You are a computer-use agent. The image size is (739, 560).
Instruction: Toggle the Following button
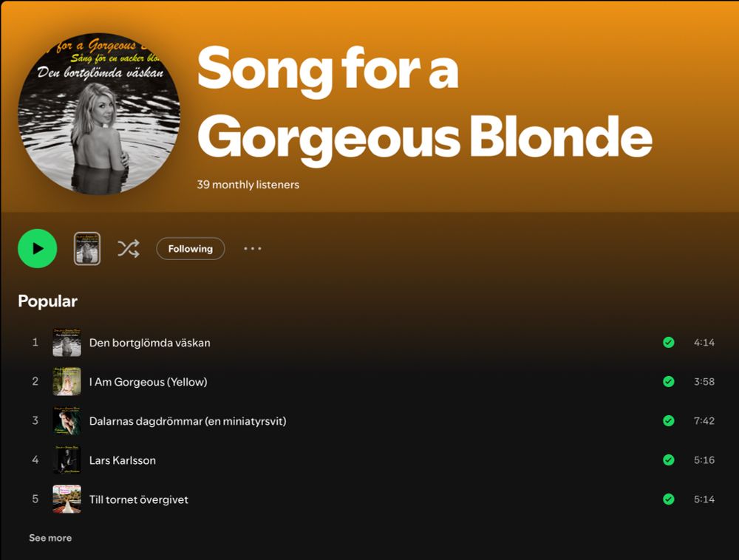pos(191,249)
